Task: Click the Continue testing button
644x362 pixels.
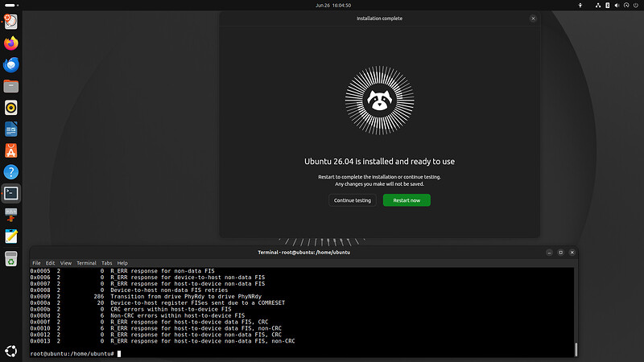Action: tap(353, 200)
